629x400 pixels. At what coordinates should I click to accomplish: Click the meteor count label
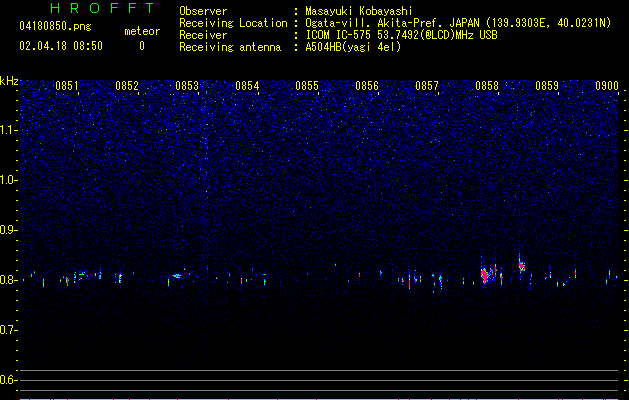(x=142, y=31)
